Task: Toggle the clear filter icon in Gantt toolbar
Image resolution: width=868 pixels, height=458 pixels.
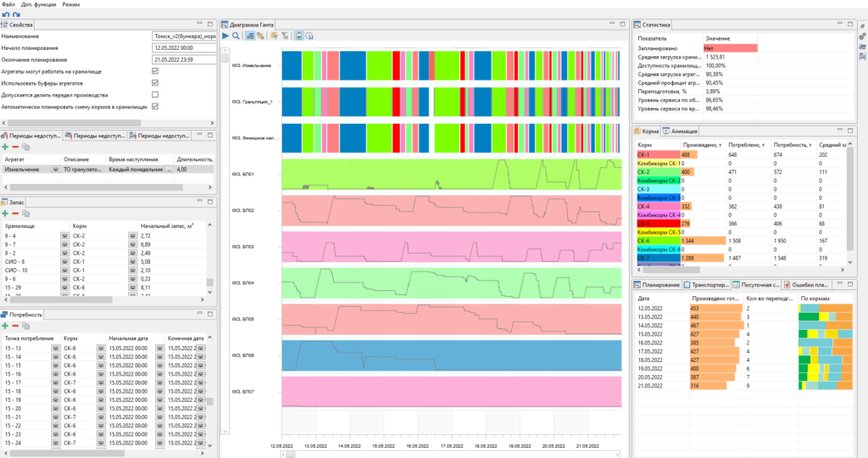Action: 285,36
